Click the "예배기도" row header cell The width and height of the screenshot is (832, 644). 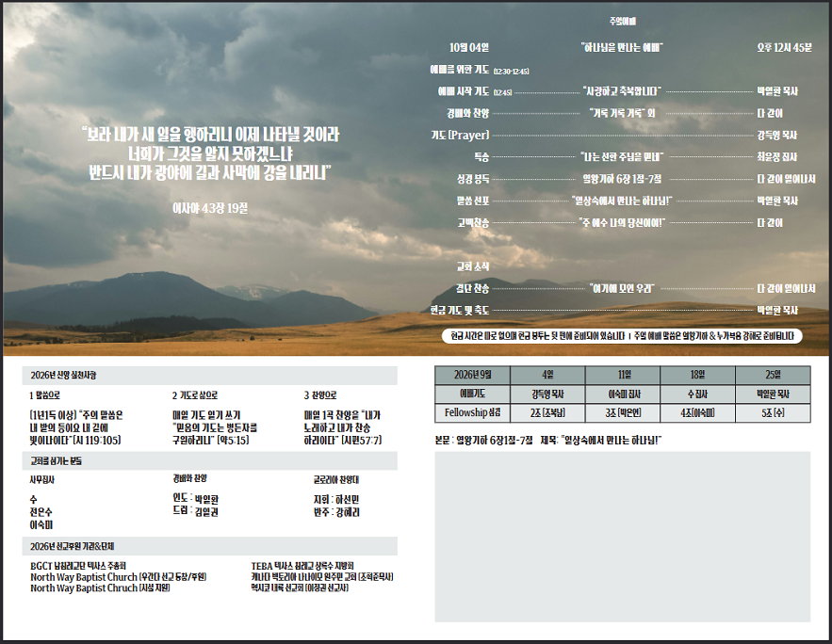[x=472, y=394]
